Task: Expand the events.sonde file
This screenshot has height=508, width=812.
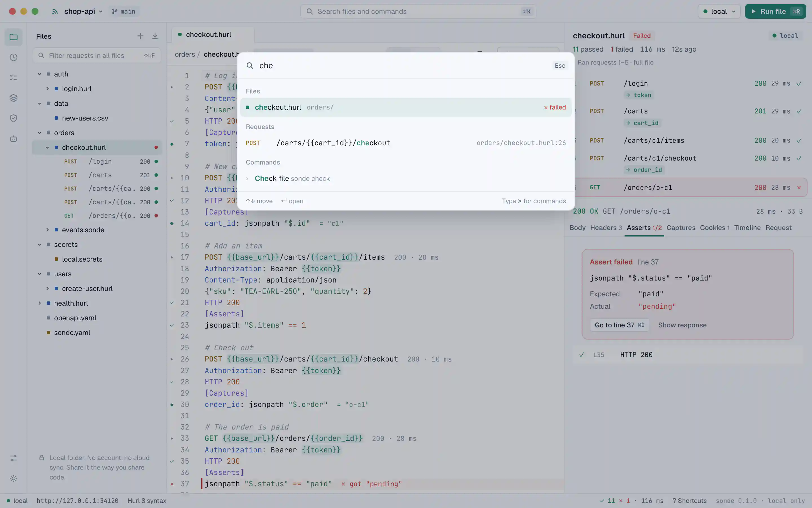Action: pyautogui.click(x=47, y=230)
